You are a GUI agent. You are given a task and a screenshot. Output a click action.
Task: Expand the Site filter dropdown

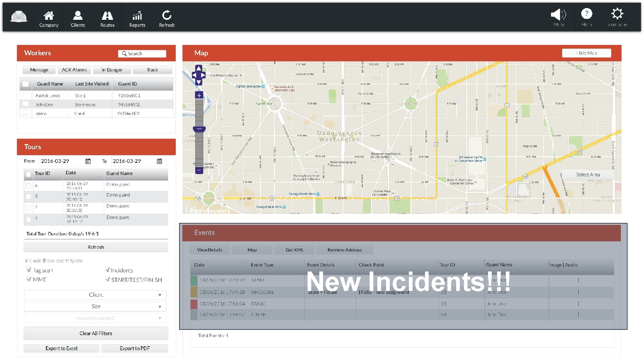(x=95, y=306)
